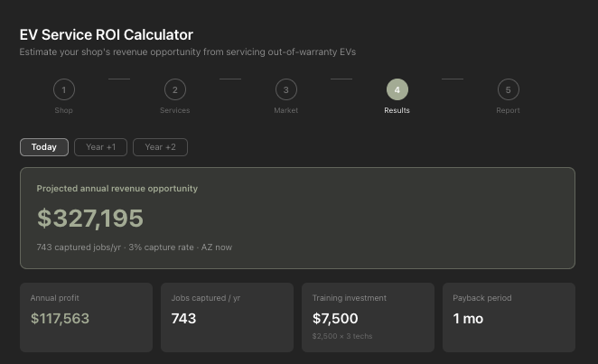Viewport: 598px width, 364px height.
Task: Click the Training investment card
Action: 368,317
